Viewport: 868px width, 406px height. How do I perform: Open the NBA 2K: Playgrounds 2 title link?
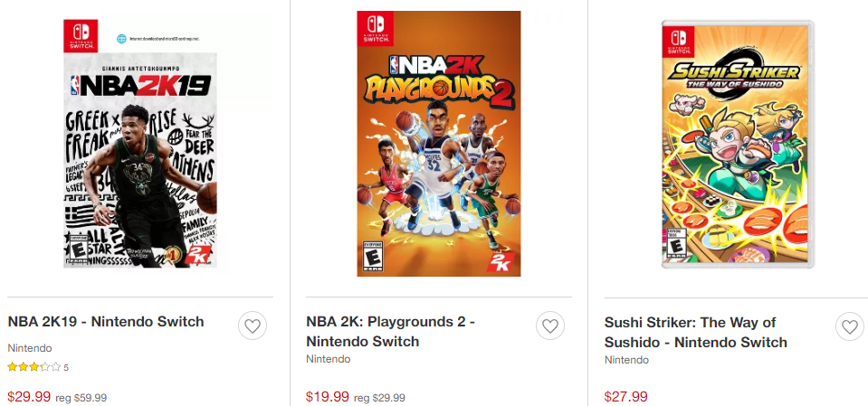point(390,331)
